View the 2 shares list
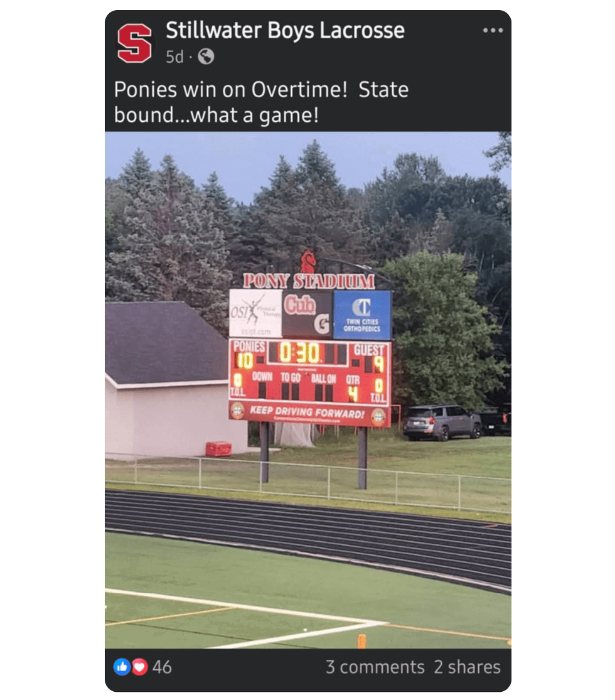The width and height of the screenshot is (615, 700). pos(467,667)
